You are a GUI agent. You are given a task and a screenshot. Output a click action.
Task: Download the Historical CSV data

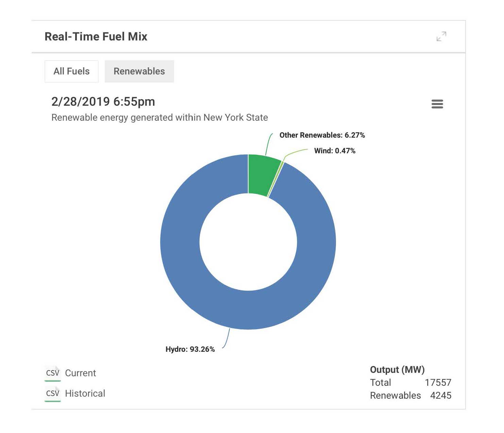[x=85, y=394]
